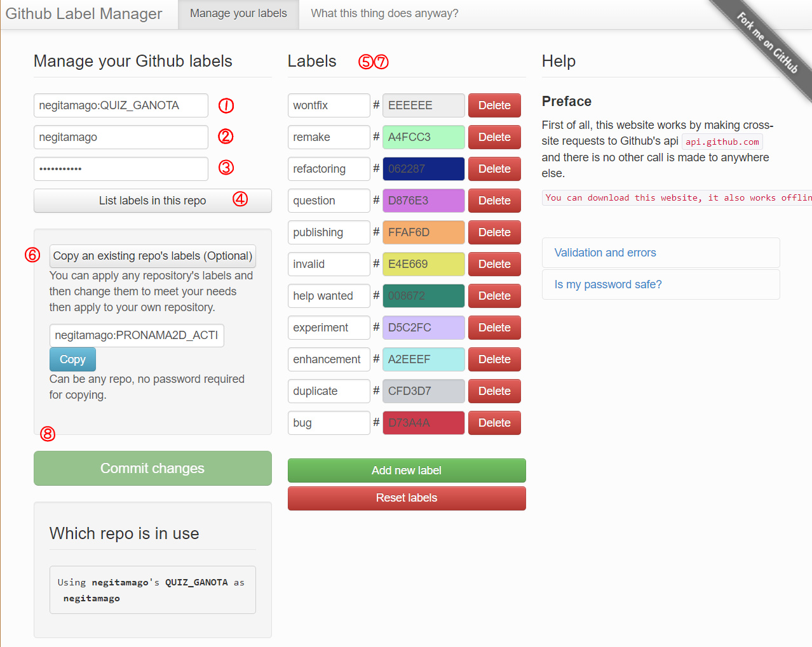Delete the "wontfix" label
Screen dimensions: 812x647
tap(494, 105)
